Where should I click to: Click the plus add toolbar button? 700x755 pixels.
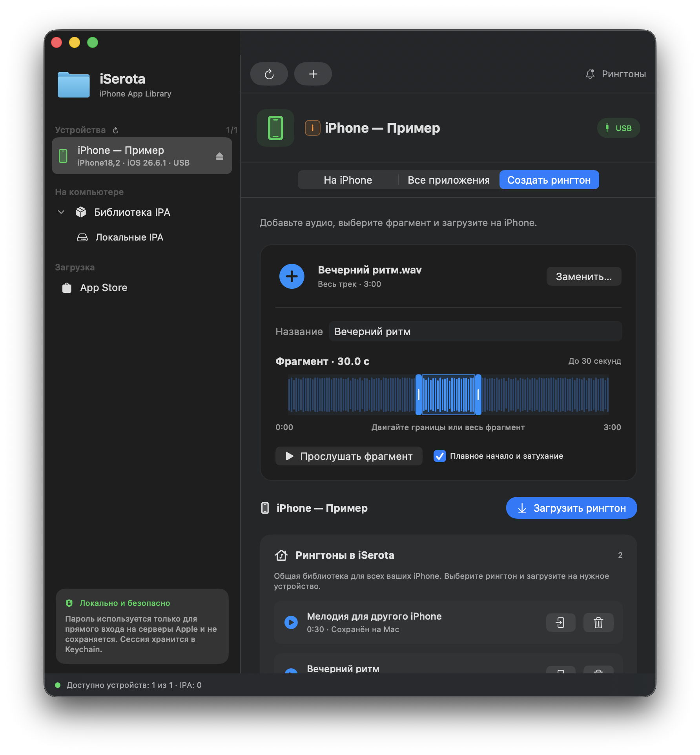click(313, 74)
